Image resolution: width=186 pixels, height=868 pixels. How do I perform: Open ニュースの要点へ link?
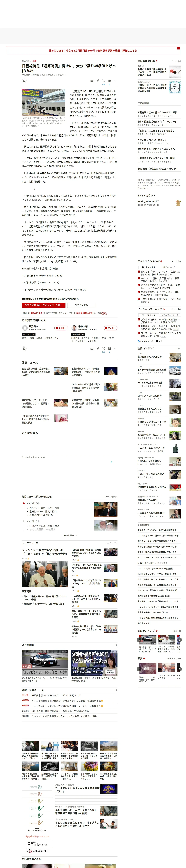point(110,497)
